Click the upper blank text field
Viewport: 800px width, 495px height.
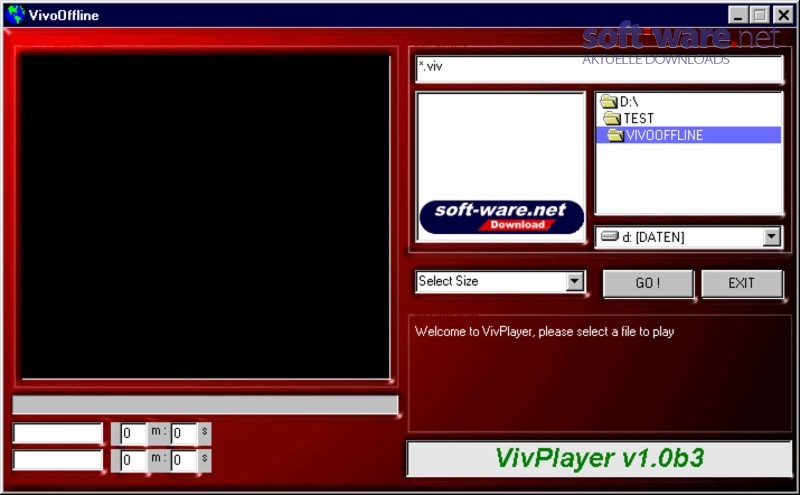(58, 433)
